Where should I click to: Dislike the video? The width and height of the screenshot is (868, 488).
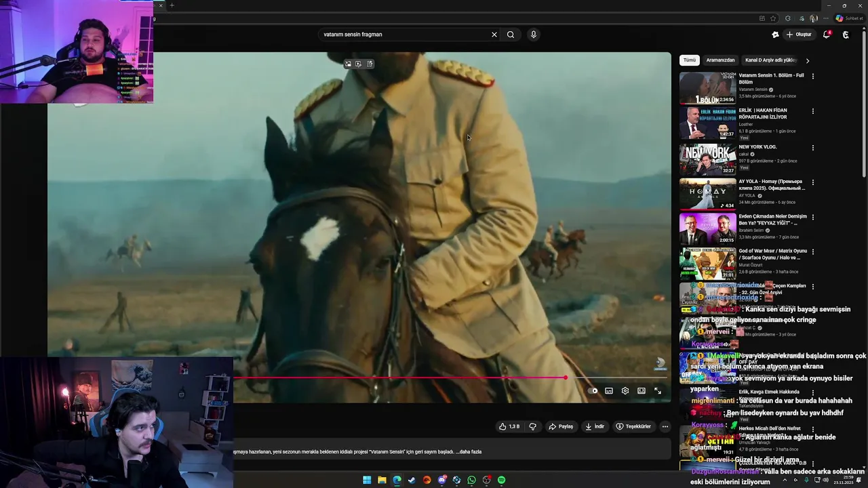(532, 426)
